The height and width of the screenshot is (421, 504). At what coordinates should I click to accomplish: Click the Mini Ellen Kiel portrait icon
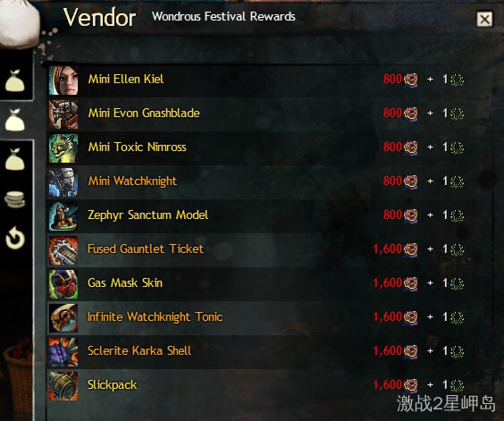[63, 80]
